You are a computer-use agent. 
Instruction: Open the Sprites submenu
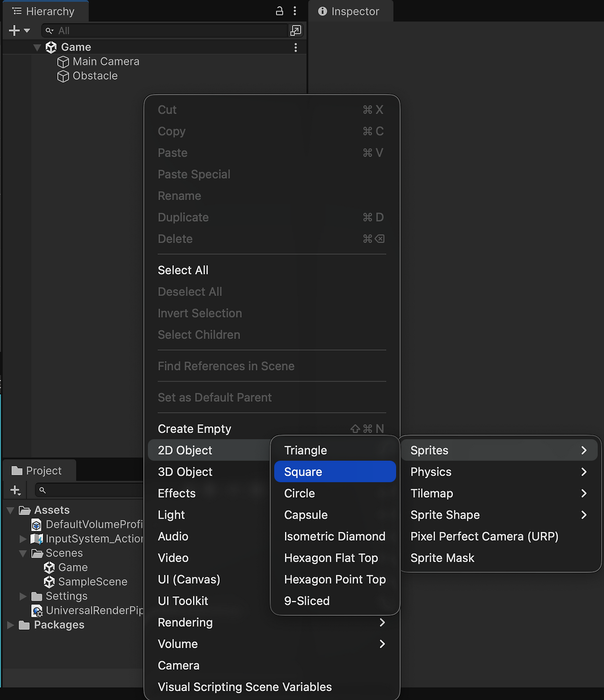click(428, 450)
